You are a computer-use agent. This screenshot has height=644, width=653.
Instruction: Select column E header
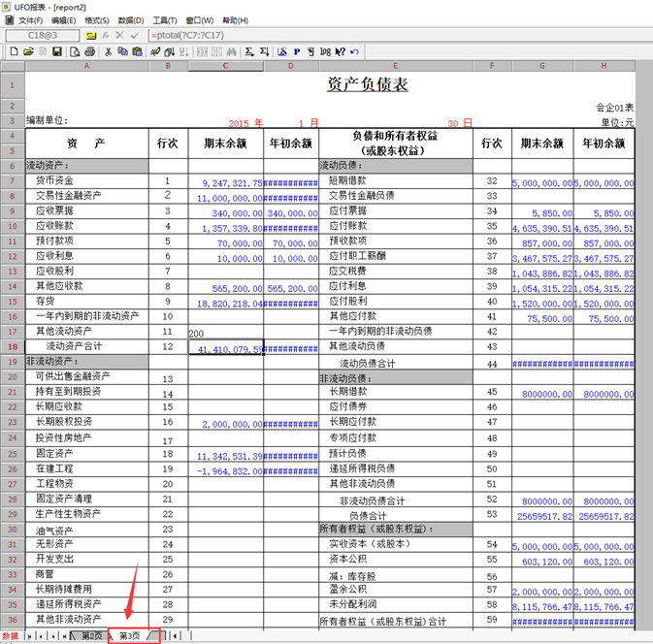396,66
